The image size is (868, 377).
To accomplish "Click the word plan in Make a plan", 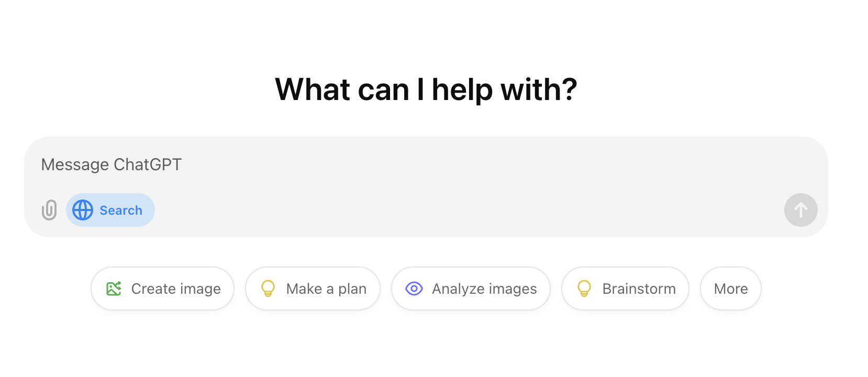I will tap(352, 290).
